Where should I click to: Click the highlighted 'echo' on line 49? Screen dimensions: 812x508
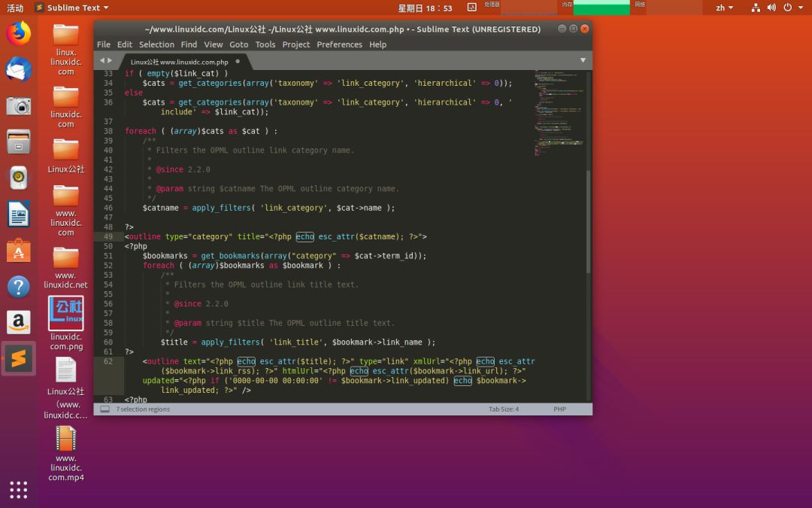point(305,236)
